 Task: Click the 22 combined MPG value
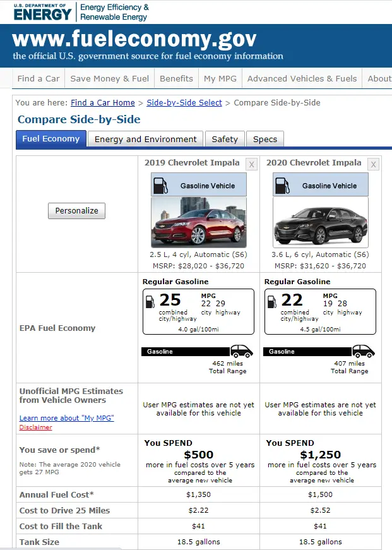(292, 300)
